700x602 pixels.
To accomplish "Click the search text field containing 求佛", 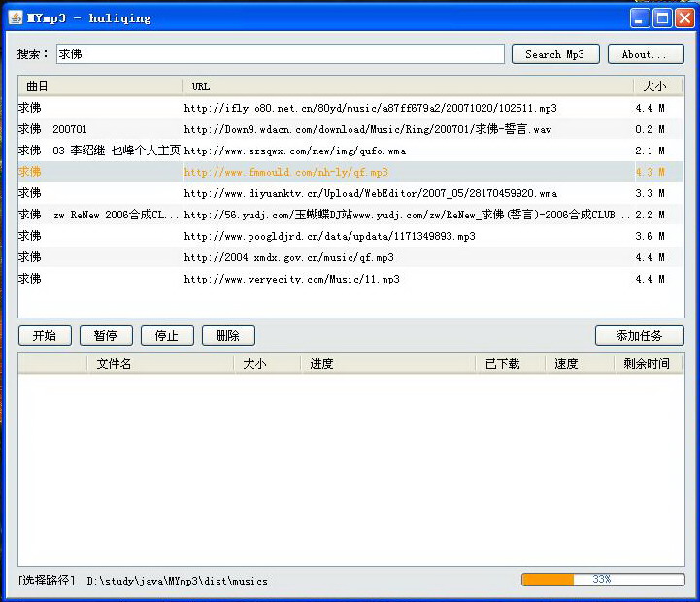I will [x=281, y=54].
